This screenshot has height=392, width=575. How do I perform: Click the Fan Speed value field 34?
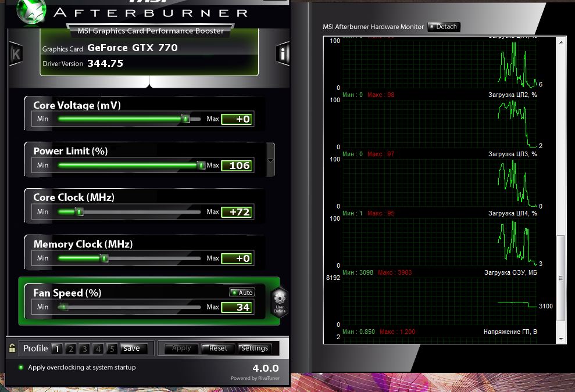tap(237, 307)
